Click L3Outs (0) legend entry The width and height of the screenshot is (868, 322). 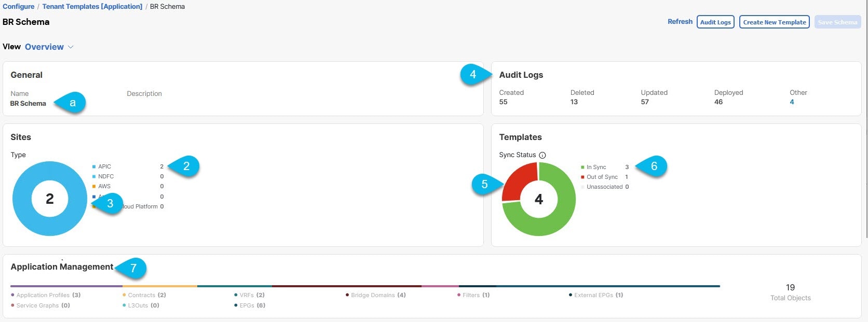coord(141,305)
